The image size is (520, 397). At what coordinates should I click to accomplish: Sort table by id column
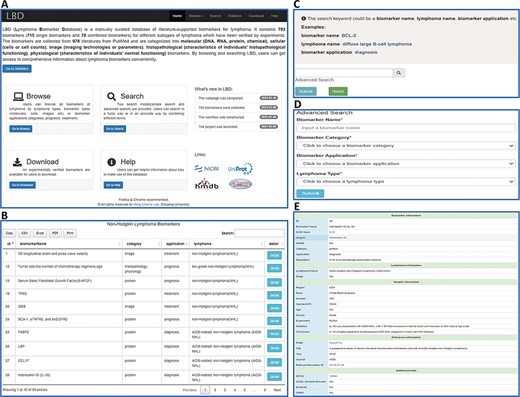[9, 244]
